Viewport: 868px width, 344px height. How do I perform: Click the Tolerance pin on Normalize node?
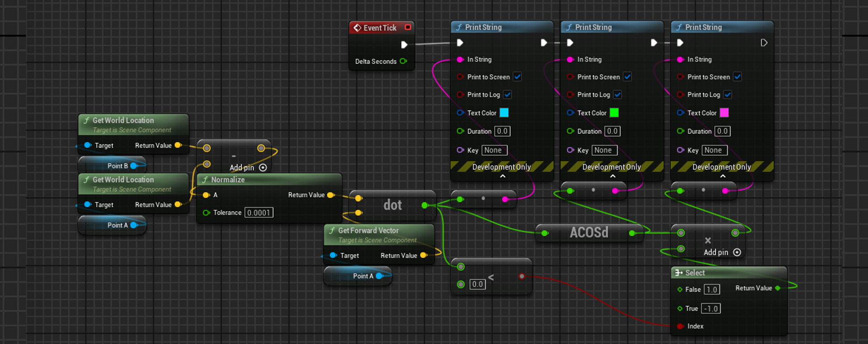tap(206, 212)
